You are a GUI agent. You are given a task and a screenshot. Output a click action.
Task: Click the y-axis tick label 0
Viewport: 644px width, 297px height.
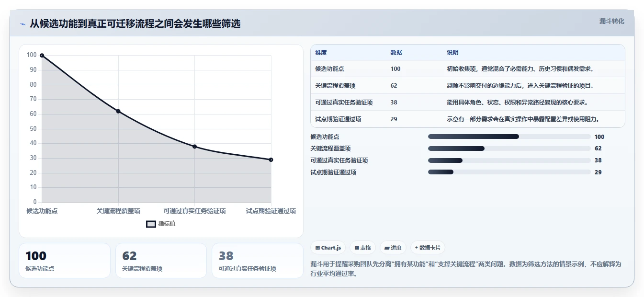35,202
